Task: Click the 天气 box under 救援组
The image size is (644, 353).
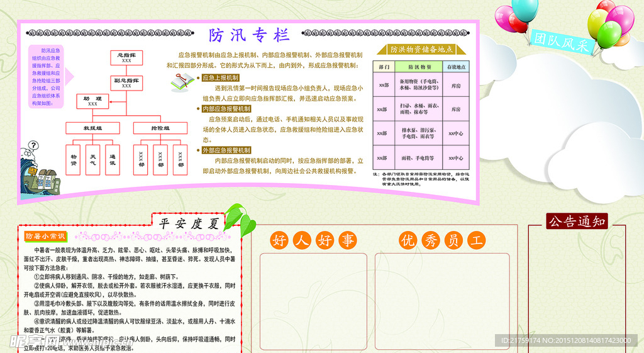Action: coord(93,160)
